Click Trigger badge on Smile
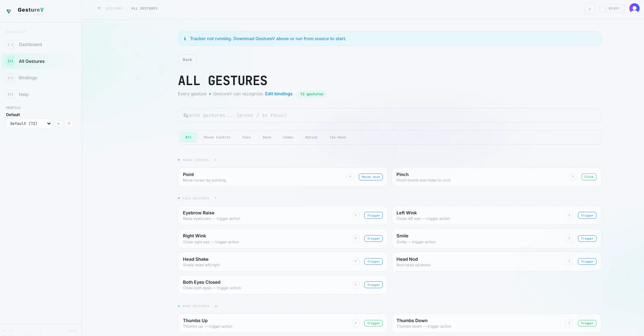Viewport: 644px width, 336px height. coord(587,238)
